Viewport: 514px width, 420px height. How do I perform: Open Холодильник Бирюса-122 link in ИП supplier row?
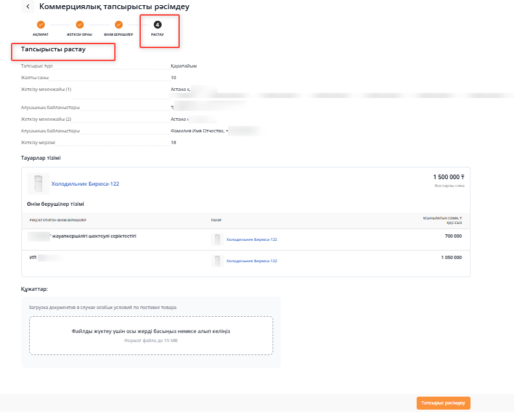[251, 261]
